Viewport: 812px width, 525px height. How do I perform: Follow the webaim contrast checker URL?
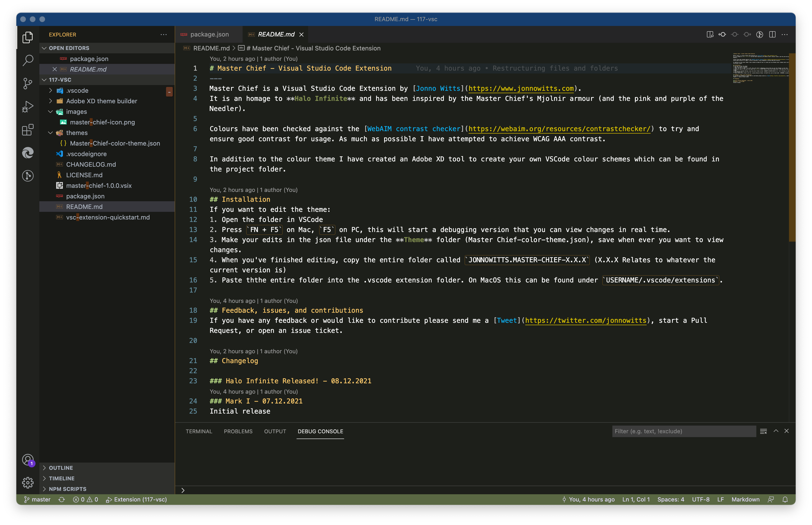[559, 129]
